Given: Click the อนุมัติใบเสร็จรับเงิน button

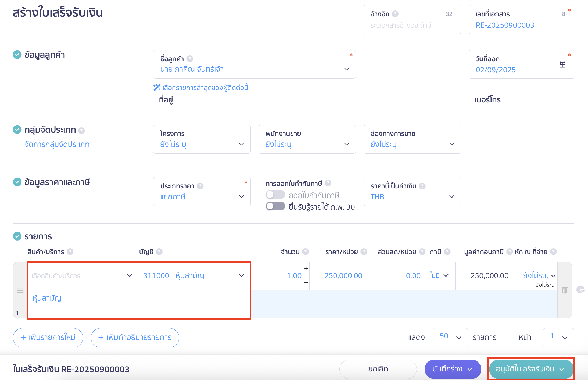Looking at the screenshot, I should (x=525, y=369).
